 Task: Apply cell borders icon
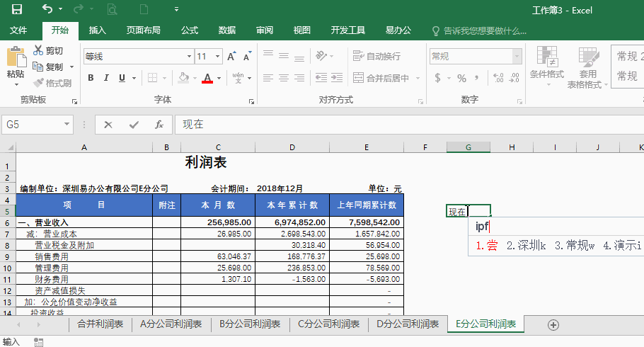(x=152, y=78)
